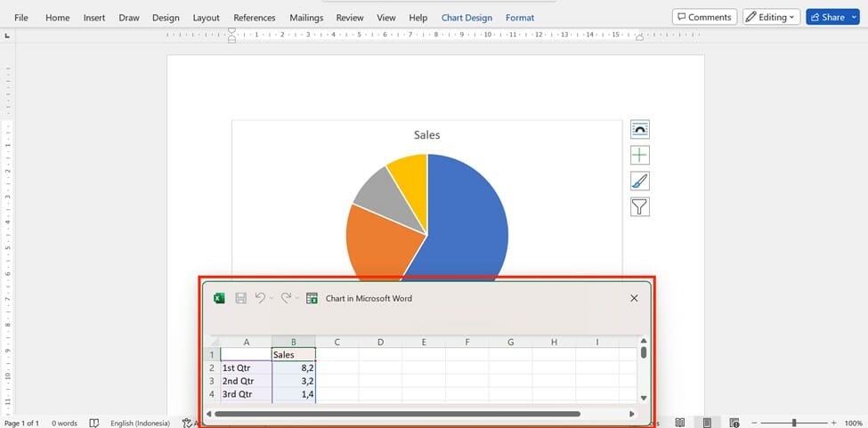Open Chart Elements plus button
Screen dimensions: 868x428
pos(640,156)
